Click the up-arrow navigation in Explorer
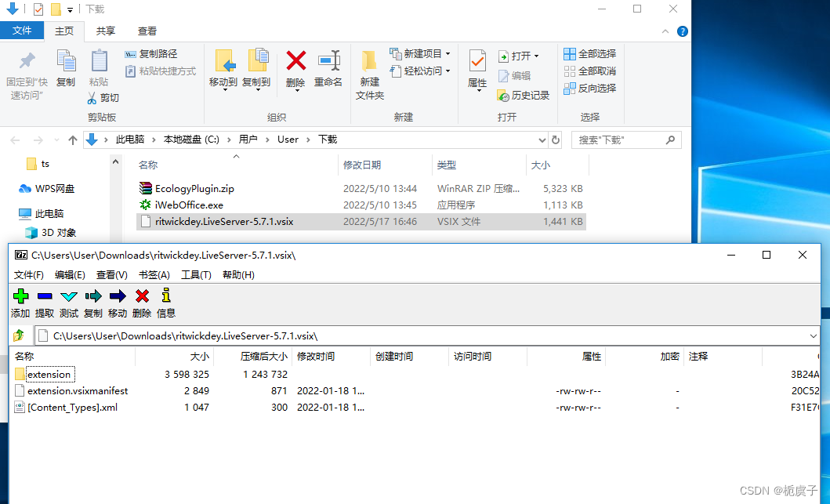The height and width of the screenshot is (504, 830). pyautogui.click(x=73, y=140)
